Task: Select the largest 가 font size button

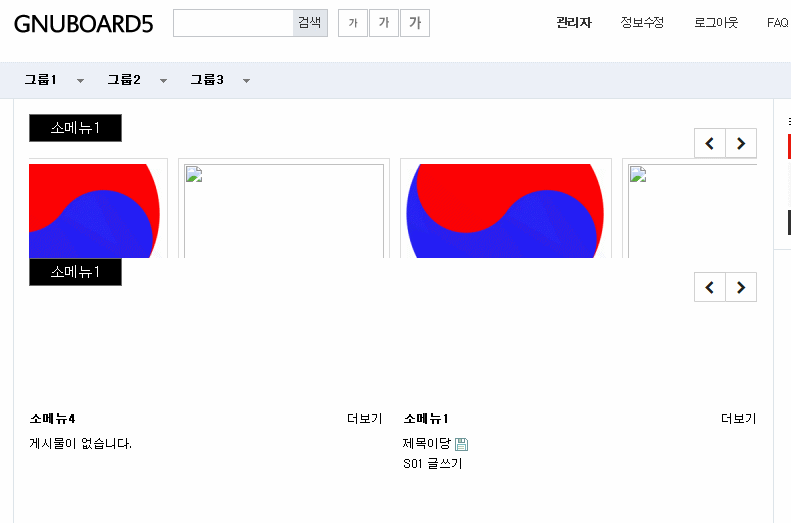Action: (415, 23)
